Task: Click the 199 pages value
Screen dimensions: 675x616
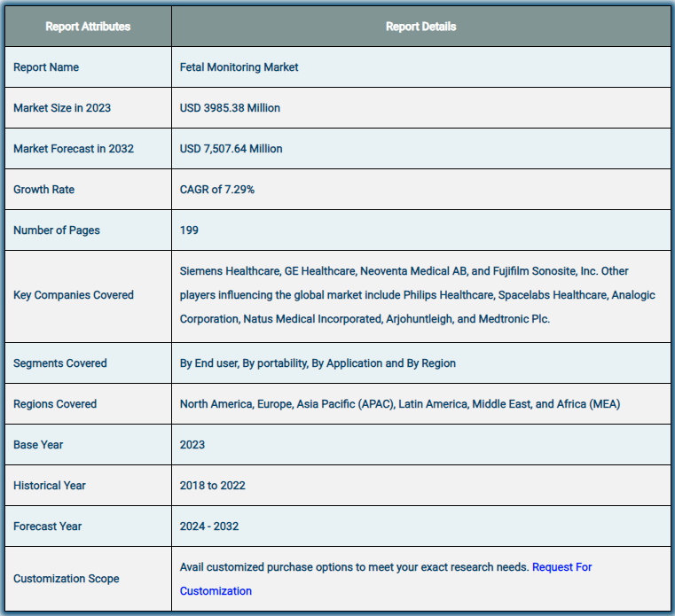Action: [x=189, y=230]
